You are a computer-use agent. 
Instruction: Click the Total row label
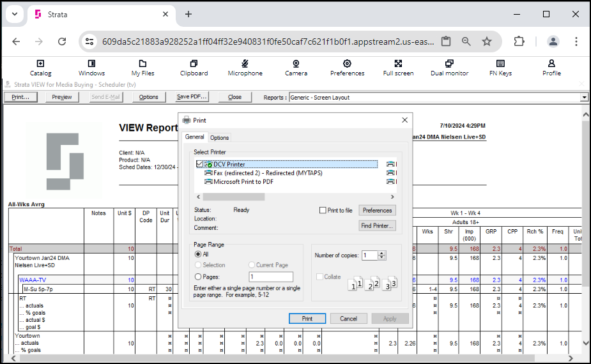16,248
